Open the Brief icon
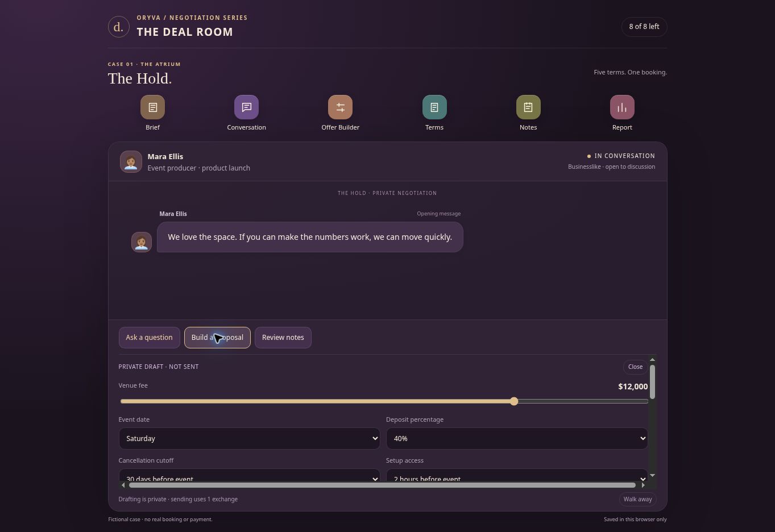Image resolution: width=775 pixels, height=532 pixels. click(152, 107)
